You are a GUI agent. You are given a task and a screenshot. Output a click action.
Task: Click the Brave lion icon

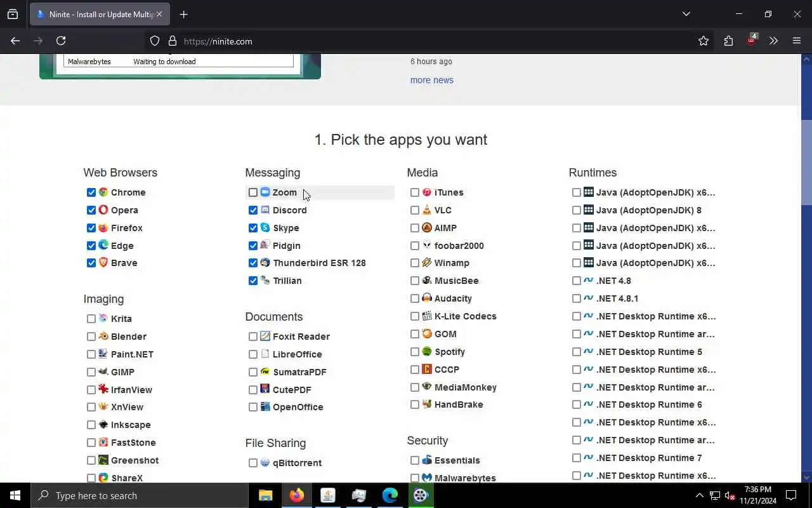[103, 262]
